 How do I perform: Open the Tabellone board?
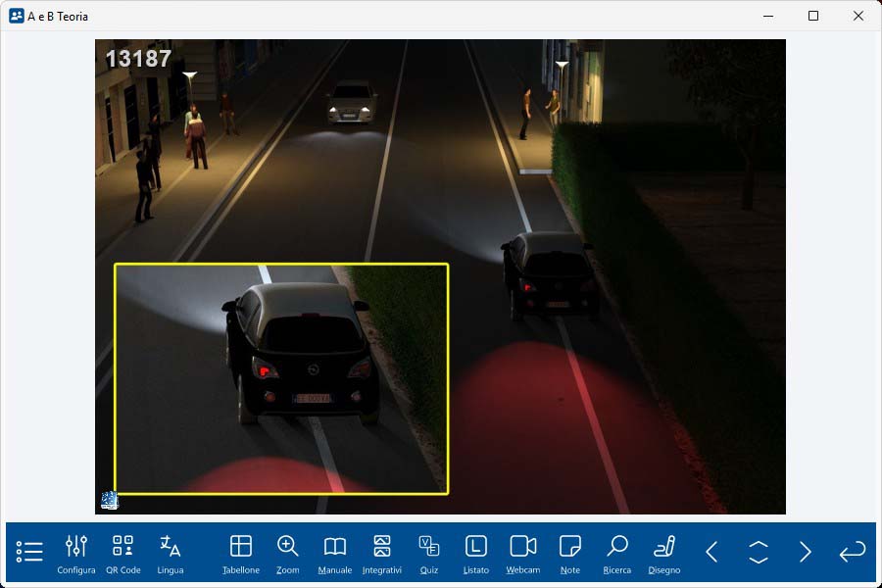[241, 553]
